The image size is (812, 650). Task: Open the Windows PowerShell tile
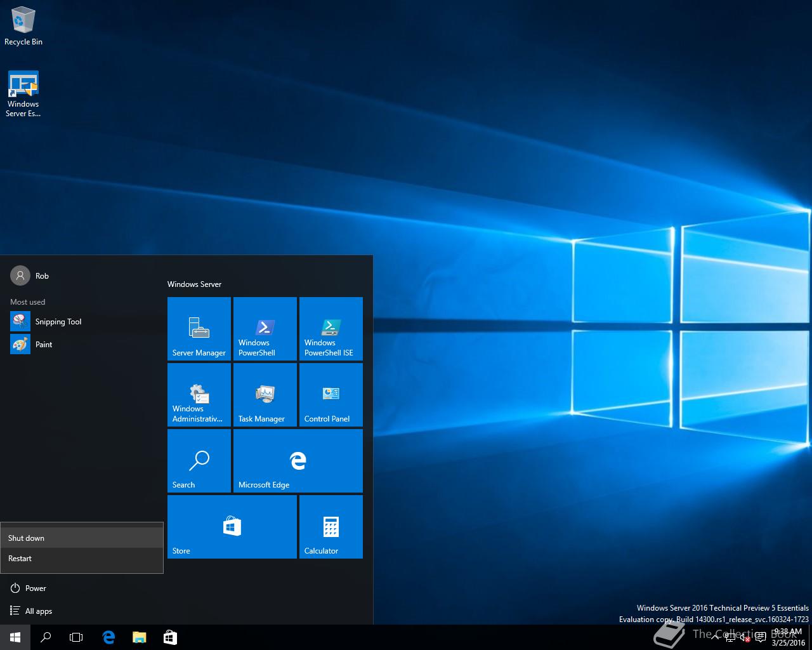pyautogui.click(x=265, y=329)
